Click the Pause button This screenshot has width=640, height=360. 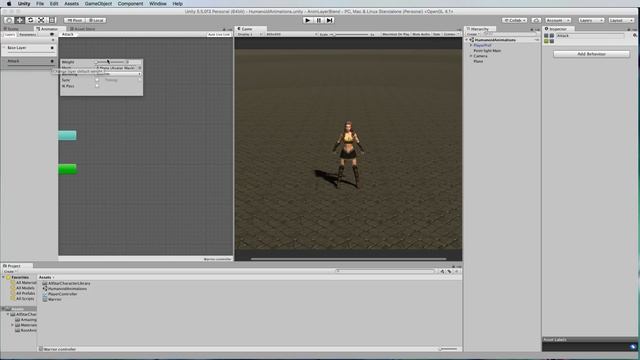pyautogui.click(x=319, y=20)
